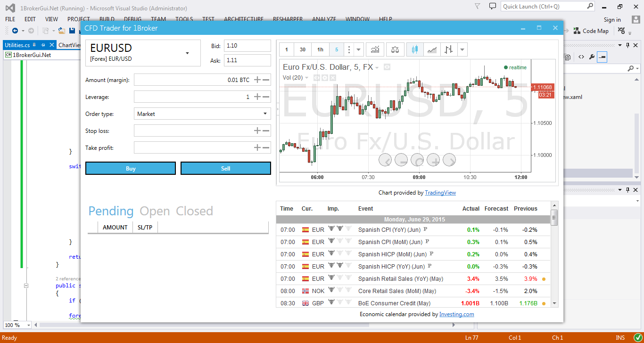The width and height of the screenshot is (644, 343).
Task: Switch chart to area style
Action: tap(432, 49)
